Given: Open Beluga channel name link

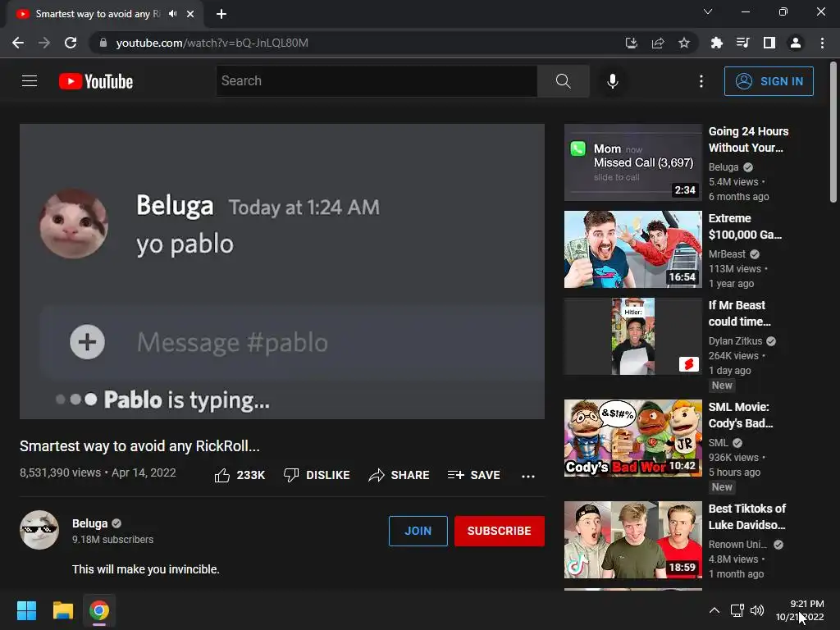Looking at the screenshot, I should click(x=90, y=523).
